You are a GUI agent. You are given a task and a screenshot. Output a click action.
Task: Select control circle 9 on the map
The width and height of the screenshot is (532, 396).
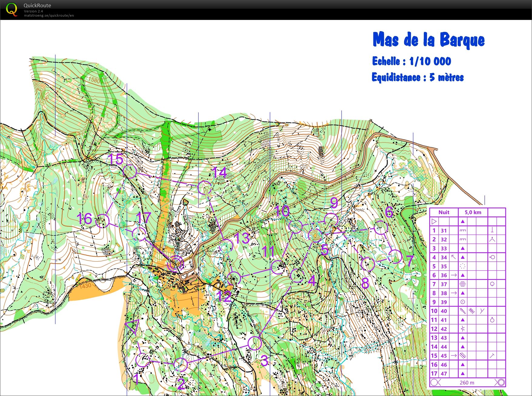331,220
